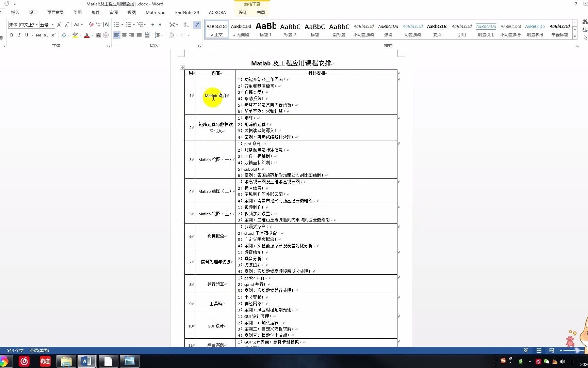Click the Matlab 简介 table cell
This screenshot has height=368, width=588.
[x=215, y=96]
